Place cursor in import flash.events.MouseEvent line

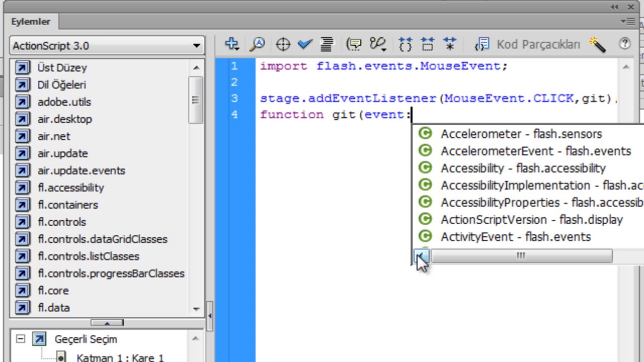[384, 66]
